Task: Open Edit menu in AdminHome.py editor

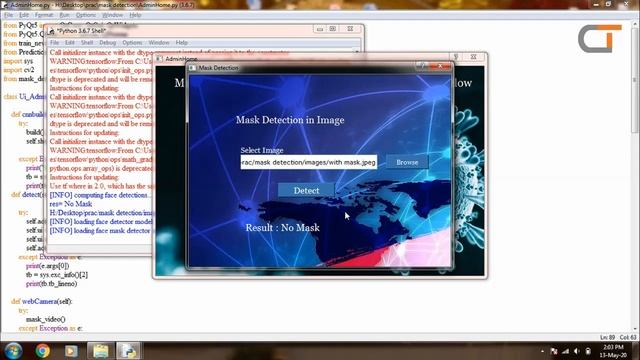Action: 24,15
